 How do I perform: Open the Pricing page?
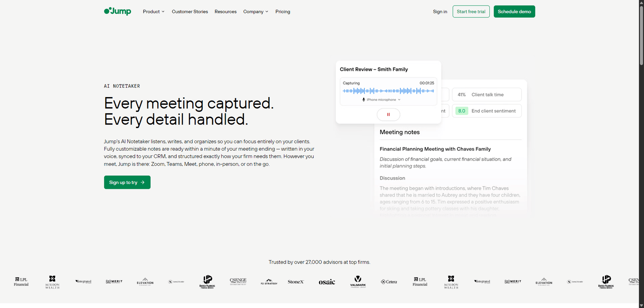pyautogui.click(x=283, y=12)
